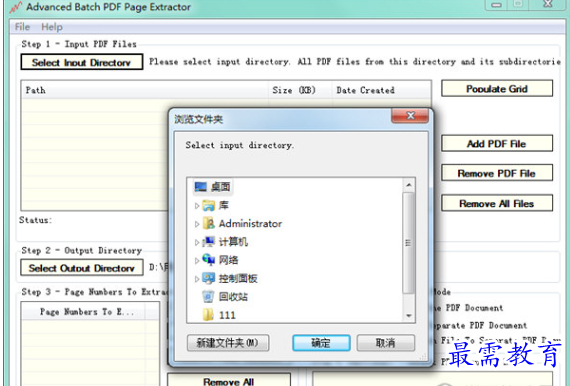Screen dimensions: 570x386
Task: Select the 111 label in tree
Action: click(x=227, y=315)
